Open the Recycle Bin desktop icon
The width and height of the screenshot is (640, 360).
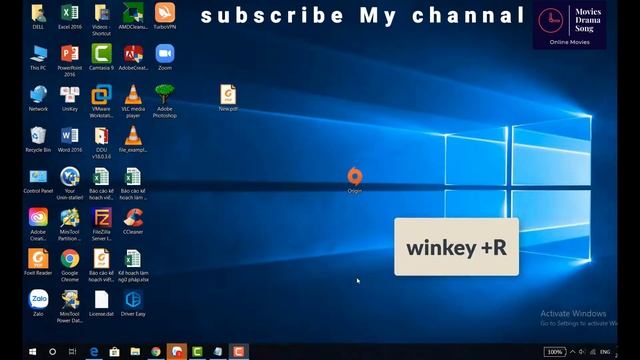click(38, 140)
